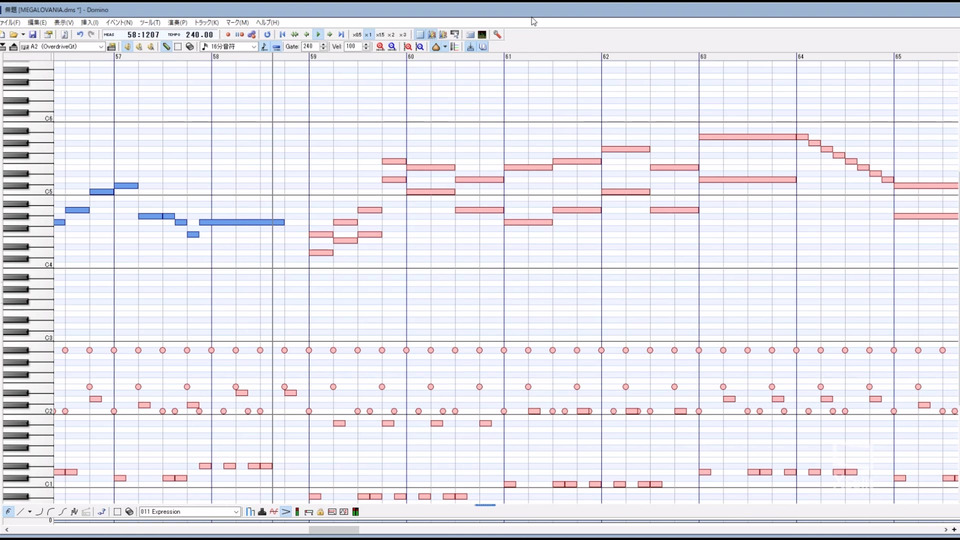Open the イベント(N) menu
Screen dimensions: 960x540
point(119,23)
